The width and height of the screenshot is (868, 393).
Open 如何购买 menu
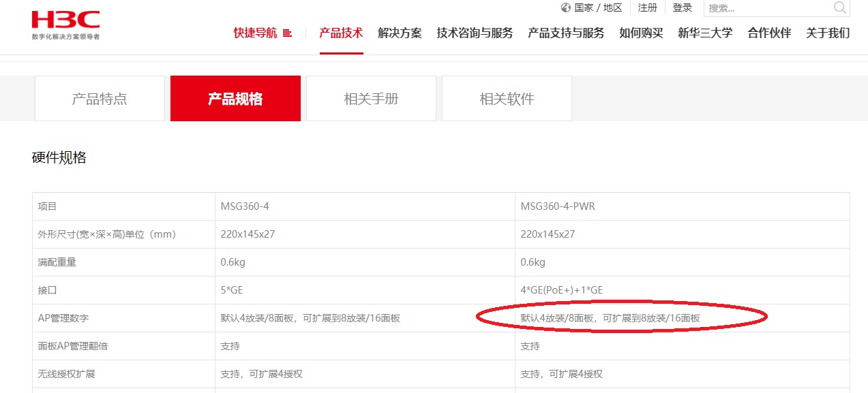[x=641, y=33]
